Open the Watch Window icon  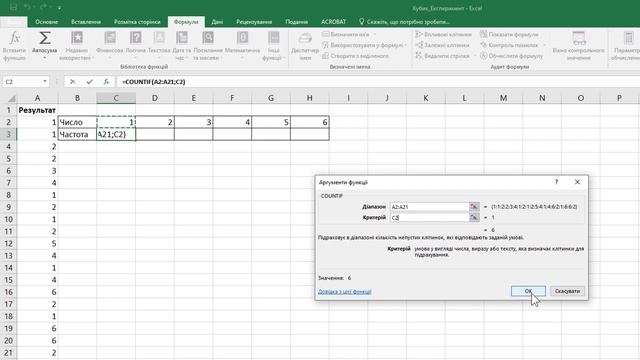579,38
